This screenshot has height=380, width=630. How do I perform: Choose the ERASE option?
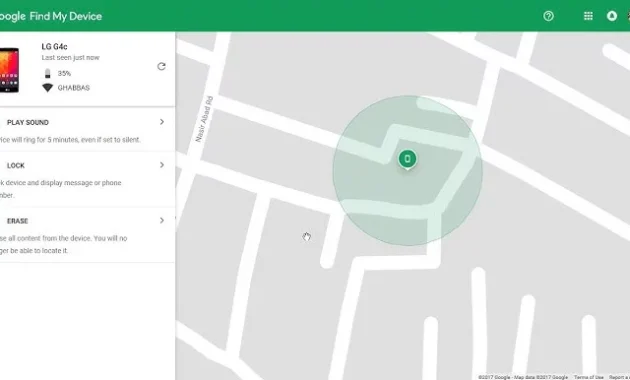coord(87,235)
